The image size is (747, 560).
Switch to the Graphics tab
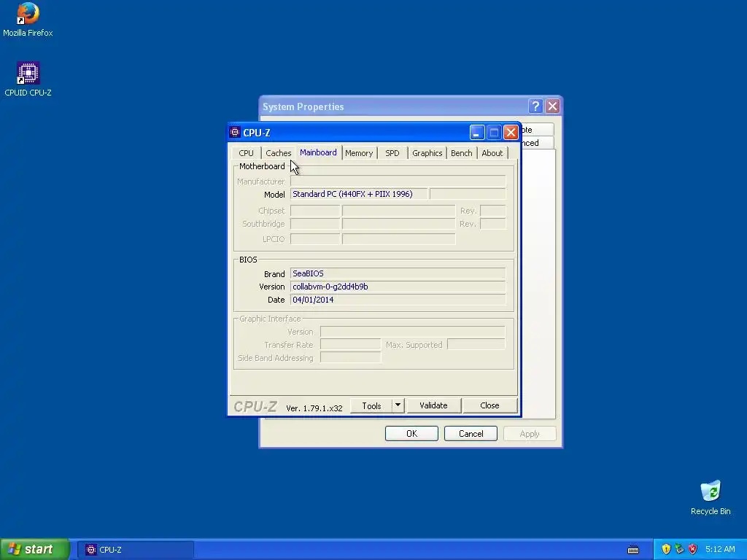[x=427, y=153]
